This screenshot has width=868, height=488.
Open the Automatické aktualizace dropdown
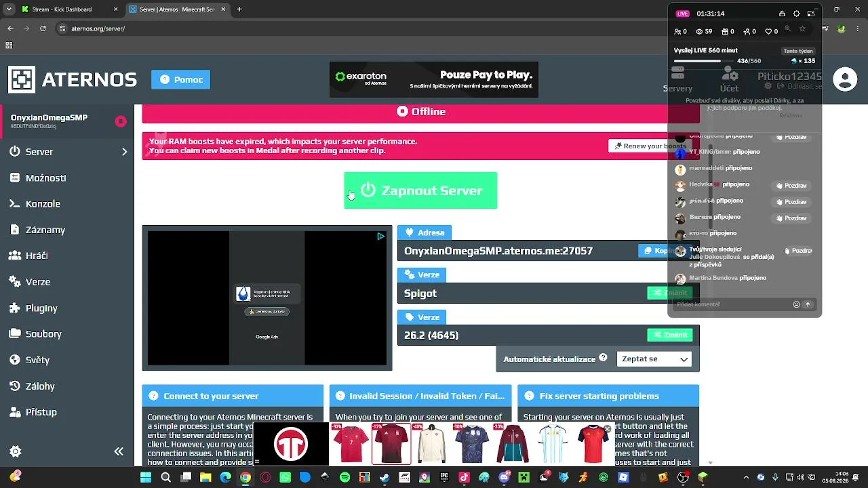(654, 359)
